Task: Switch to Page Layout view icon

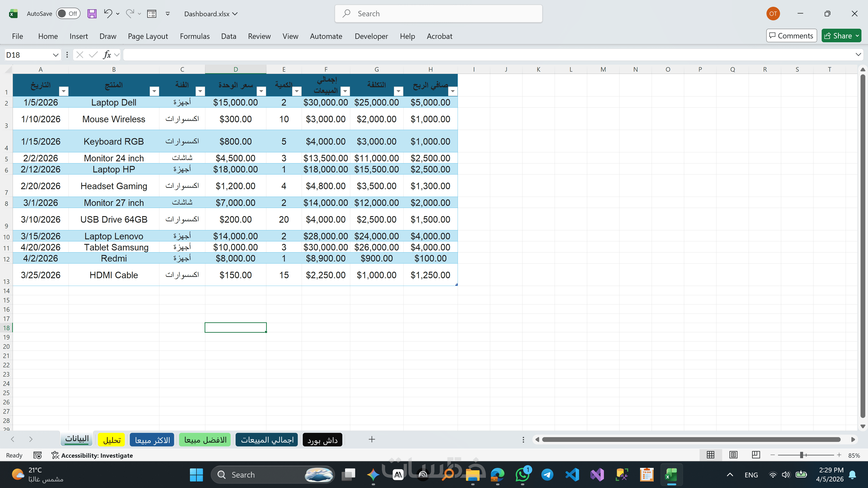Action: point(733,455)
